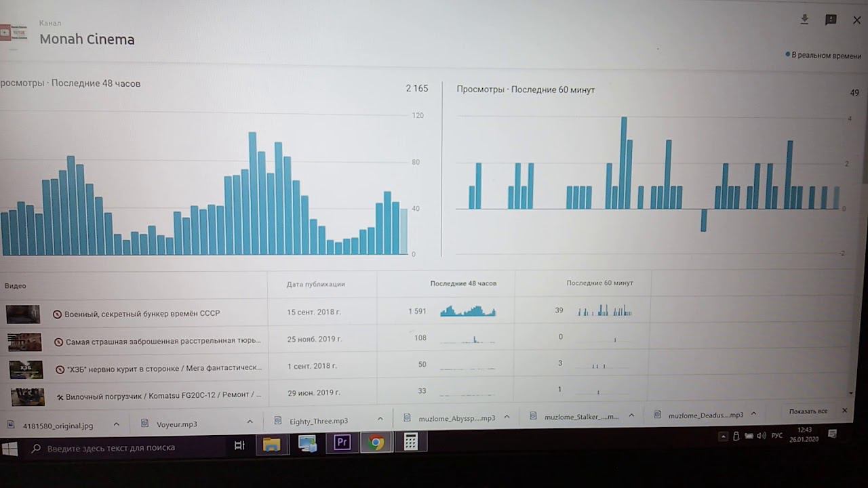Expand options chevron for muzlome_Abyssp...mp3
Screen dimensions: 868x488
(x=506, y=417)
